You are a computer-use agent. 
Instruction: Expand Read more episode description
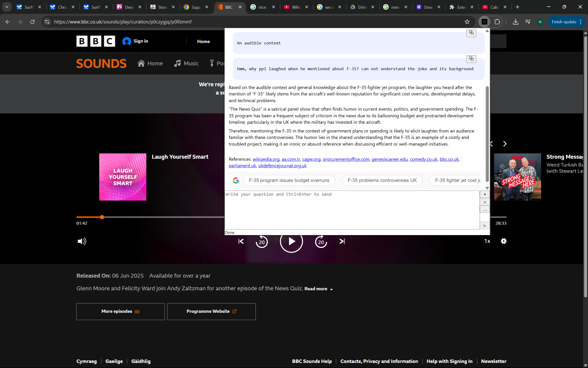[318, 289]
